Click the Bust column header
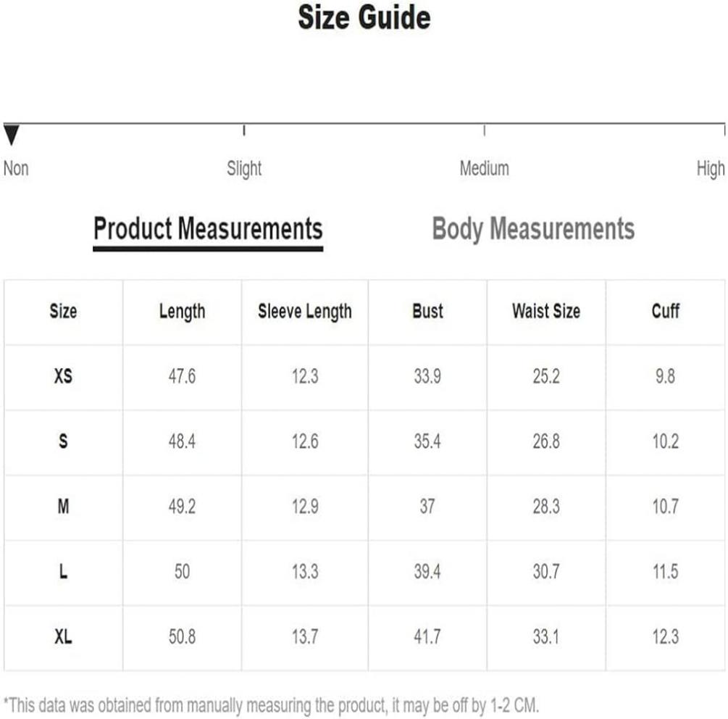The image size is (728, 719). click(x=427, y=311)
